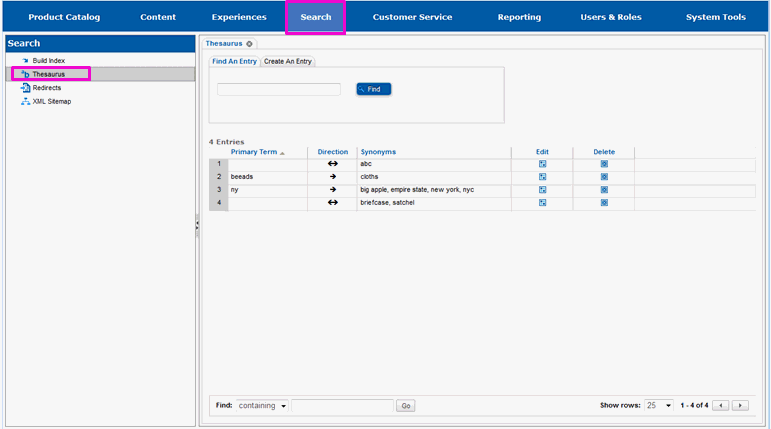This screenshot has height=429, width=771.
Task: Select the Build Index tree item label
Action: tap(49, 61)
